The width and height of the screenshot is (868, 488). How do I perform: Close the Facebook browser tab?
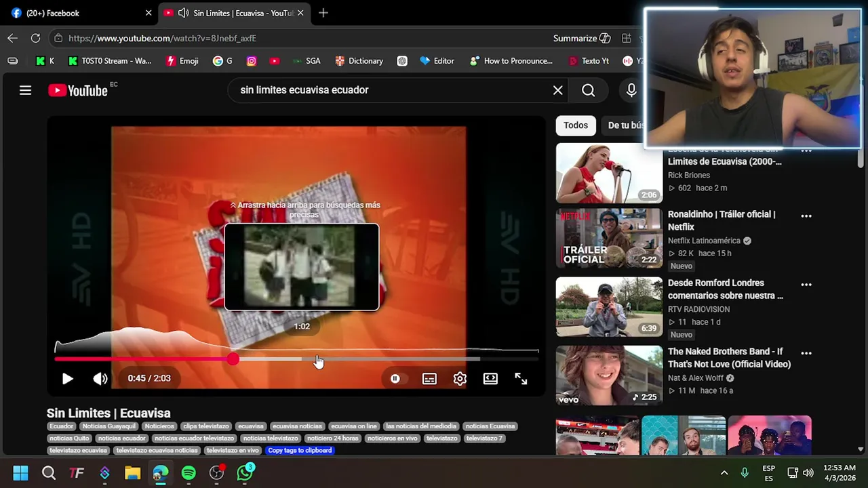[x=149, y=13]
